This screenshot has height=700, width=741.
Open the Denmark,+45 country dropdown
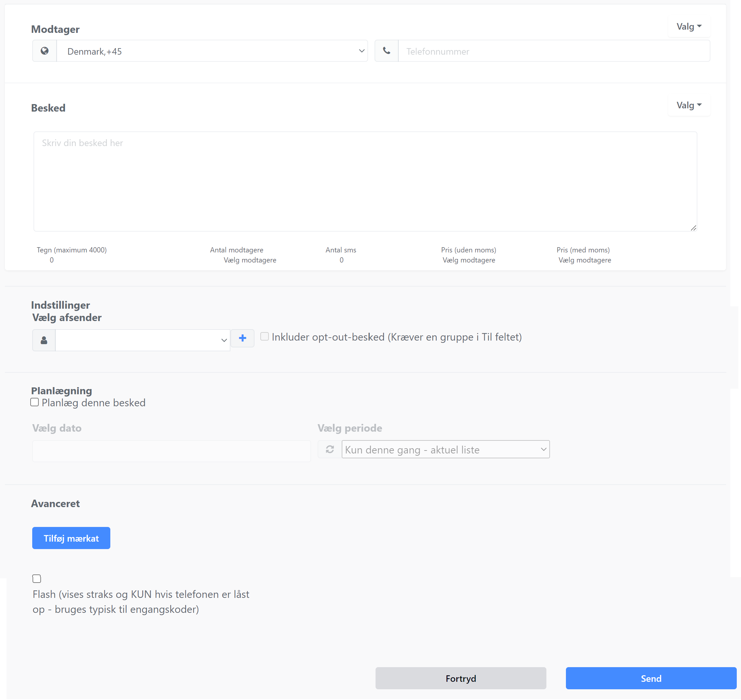pos(212,51)
